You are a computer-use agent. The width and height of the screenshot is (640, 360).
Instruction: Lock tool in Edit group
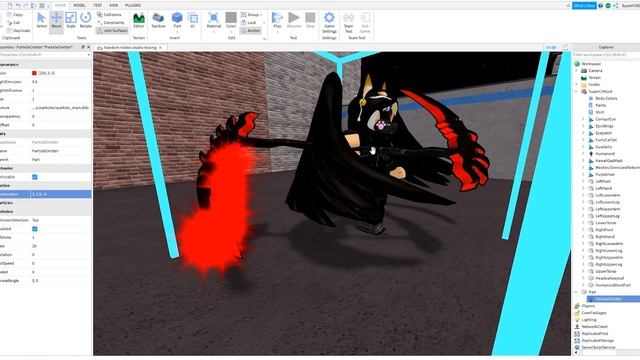coord(249,22)
